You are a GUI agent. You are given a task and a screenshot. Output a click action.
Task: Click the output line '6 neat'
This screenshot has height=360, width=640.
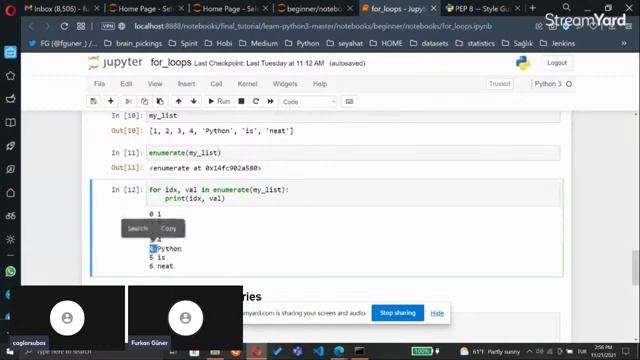(161, 266)
